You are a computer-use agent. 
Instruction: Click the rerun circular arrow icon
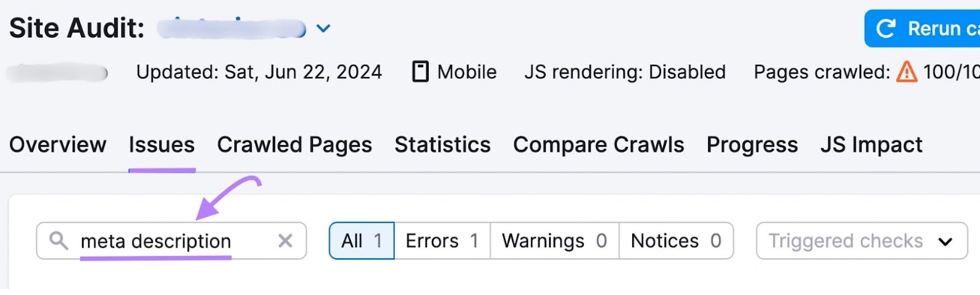[x=886, y=28]
